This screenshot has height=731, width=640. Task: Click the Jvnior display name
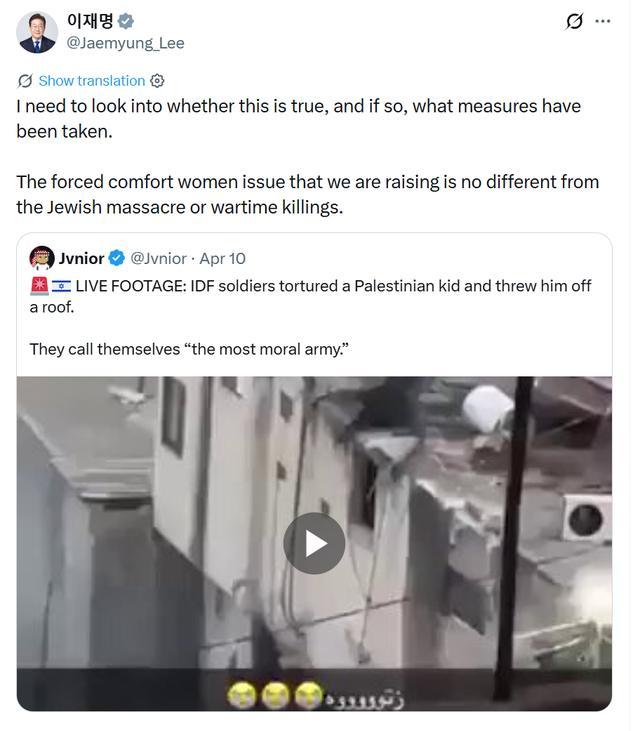pos(81,258)
